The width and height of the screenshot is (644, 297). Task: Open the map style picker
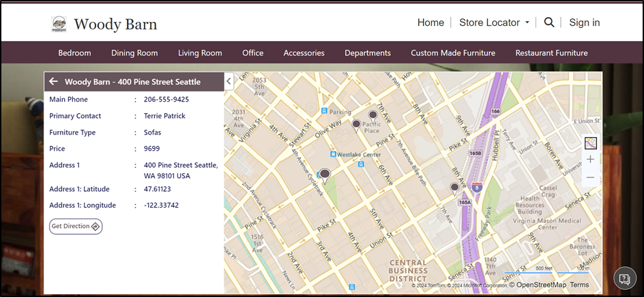[590, 143]
